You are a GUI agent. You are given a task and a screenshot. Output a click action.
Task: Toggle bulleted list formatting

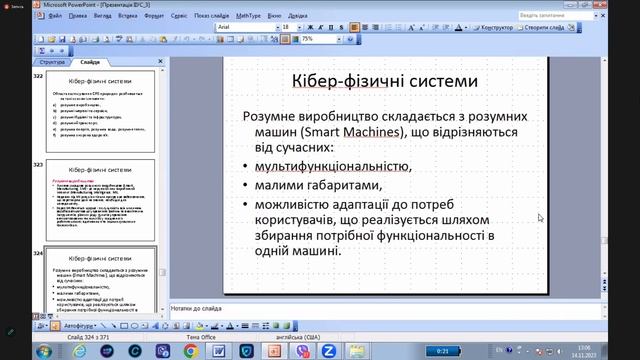[x=398, y=27]
